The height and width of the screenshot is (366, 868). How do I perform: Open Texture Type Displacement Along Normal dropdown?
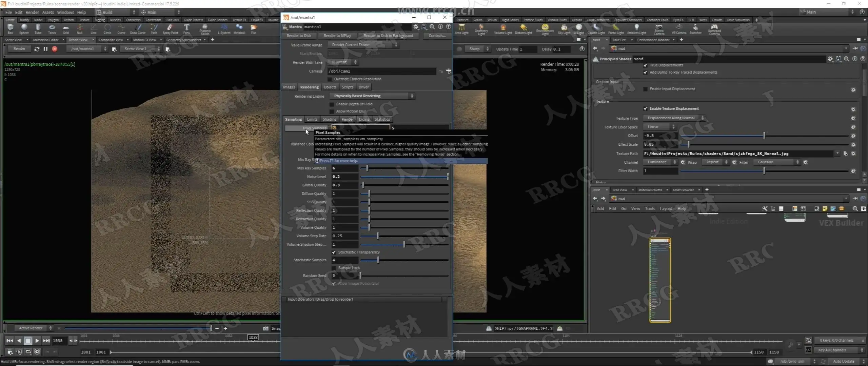pos(674,118)
